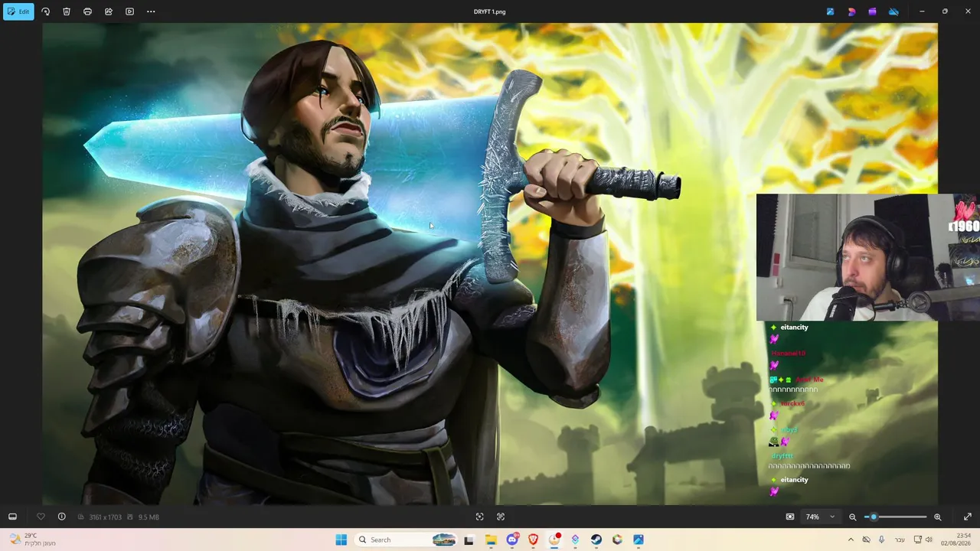Click the first scan icon in the bottom center
The height and width of the screenshot is (551, 980).
coord(480,517)
